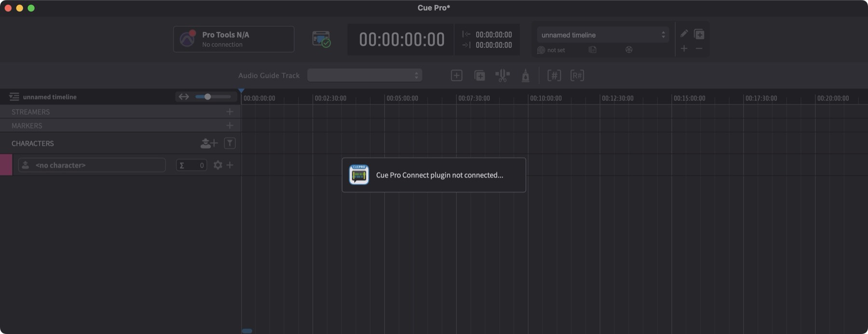Click the 00:10:00:00 ruler mark
This screenshot has height=334, width=868.
tap(546, 98)
